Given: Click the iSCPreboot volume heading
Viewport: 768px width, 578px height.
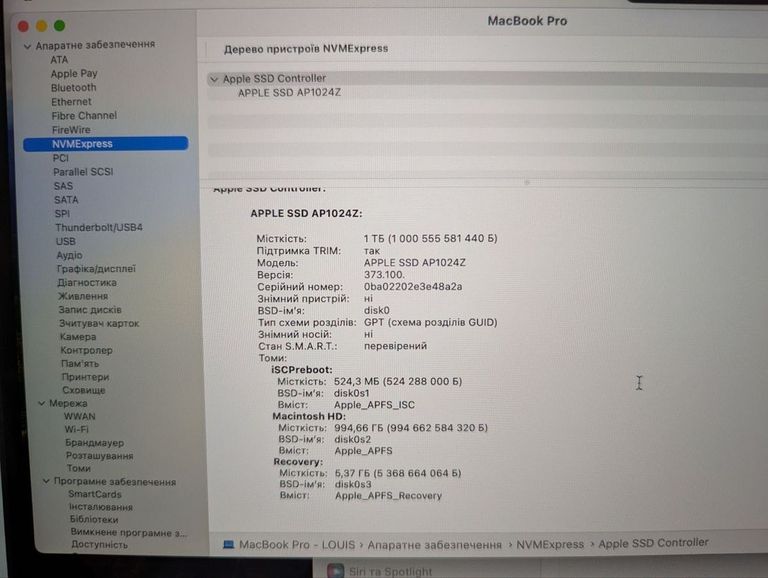Looking at the screenshot, I should pyautogui.click(x=302, y=370).
